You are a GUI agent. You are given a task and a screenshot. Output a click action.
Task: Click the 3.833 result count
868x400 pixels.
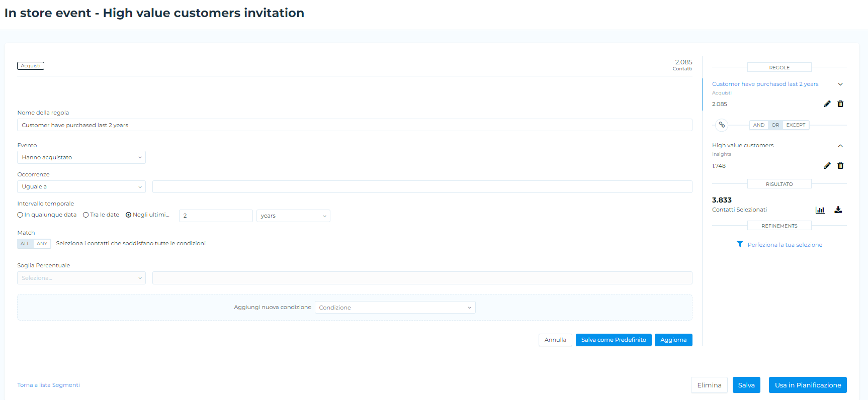click(x=722, y=200)
